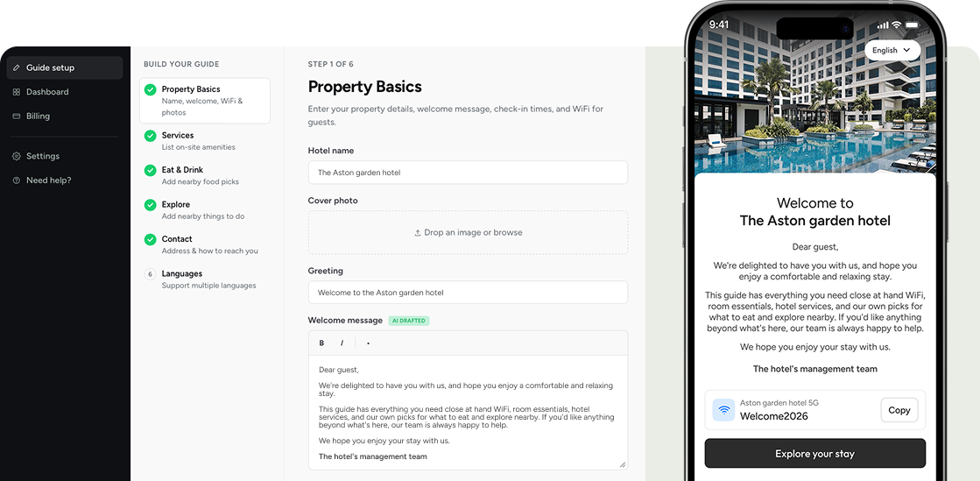The image size is (980, 481).
Task: Select Property Basics step
Action: pos(205,101)
